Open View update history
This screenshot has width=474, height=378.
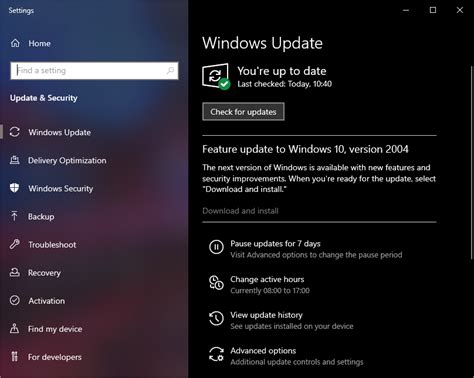coord(266,315)
